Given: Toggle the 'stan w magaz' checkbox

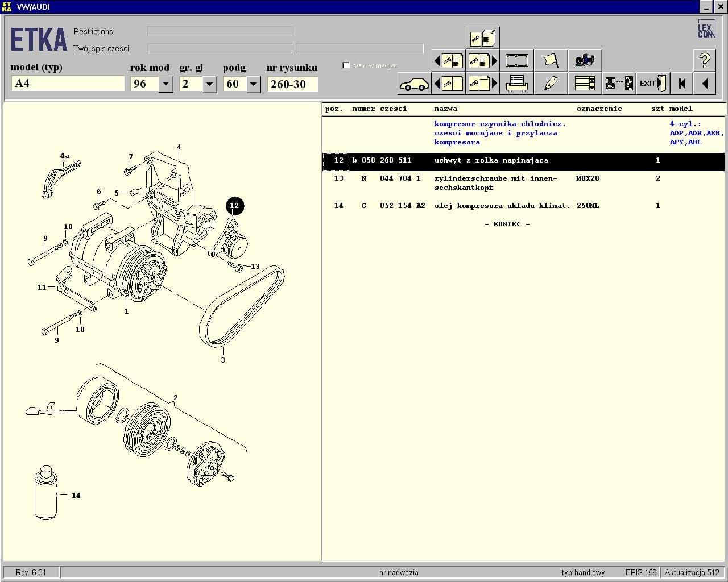Looking at the screenshot, I should [346, 65].
